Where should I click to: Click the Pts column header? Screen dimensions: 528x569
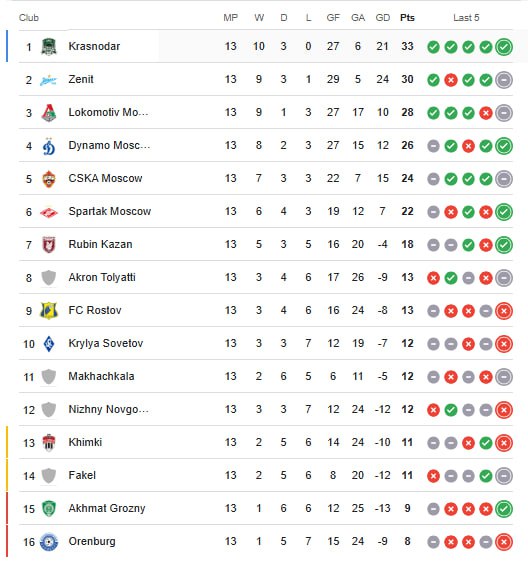click(407, 18)
